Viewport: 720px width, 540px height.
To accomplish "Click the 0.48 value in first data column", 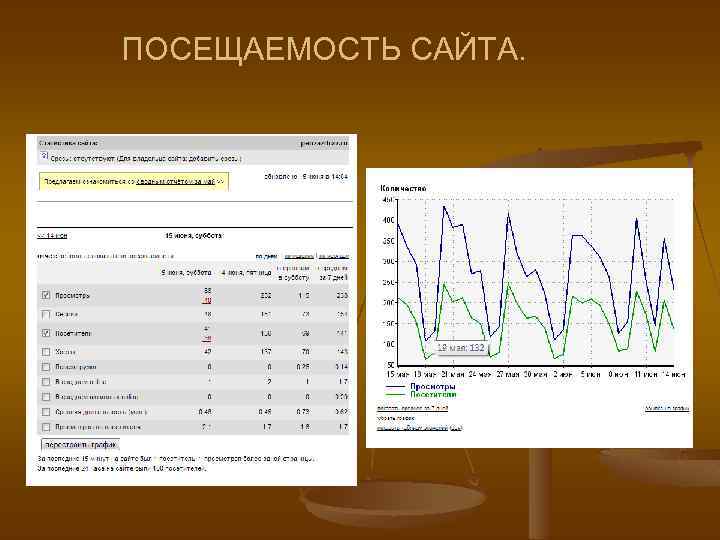I will click(x=205, y=412).
